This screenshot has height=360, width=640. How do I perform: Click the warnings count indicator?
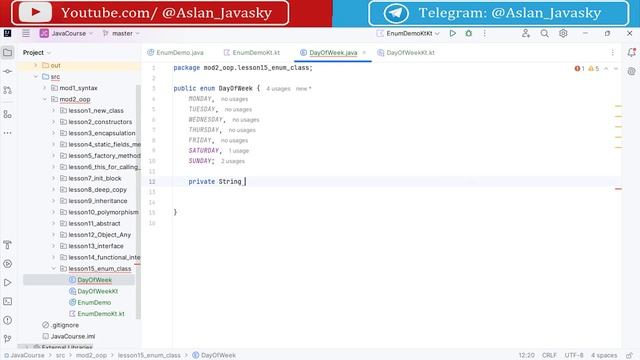point(594,69)
